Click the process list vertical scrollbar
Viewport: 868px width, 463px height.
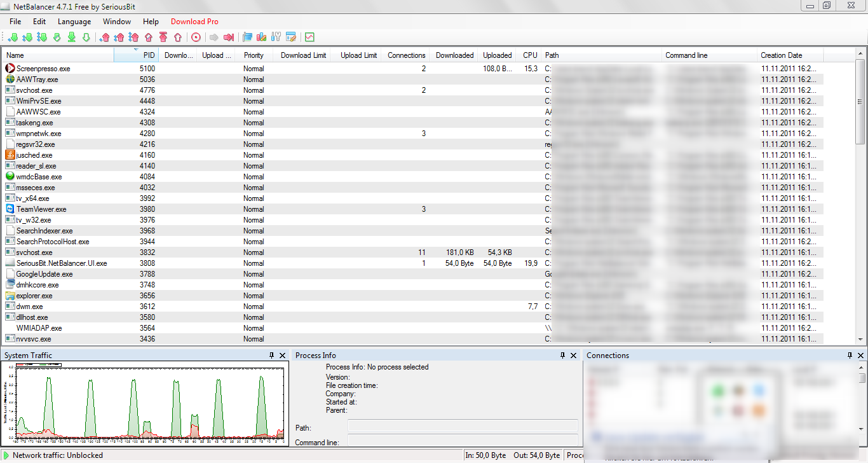tap(860, 191)
